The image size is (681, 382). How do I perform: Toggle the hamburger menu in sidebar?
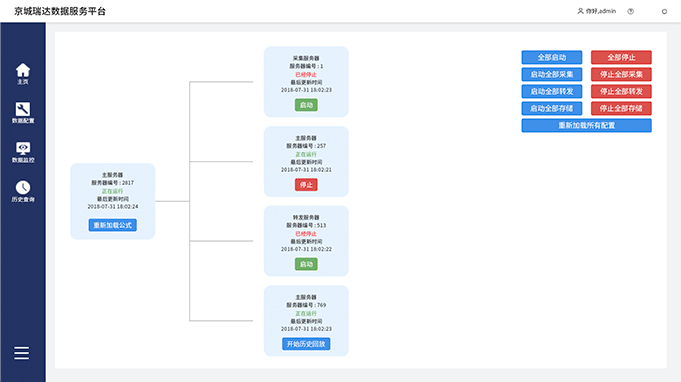[22, 353]
